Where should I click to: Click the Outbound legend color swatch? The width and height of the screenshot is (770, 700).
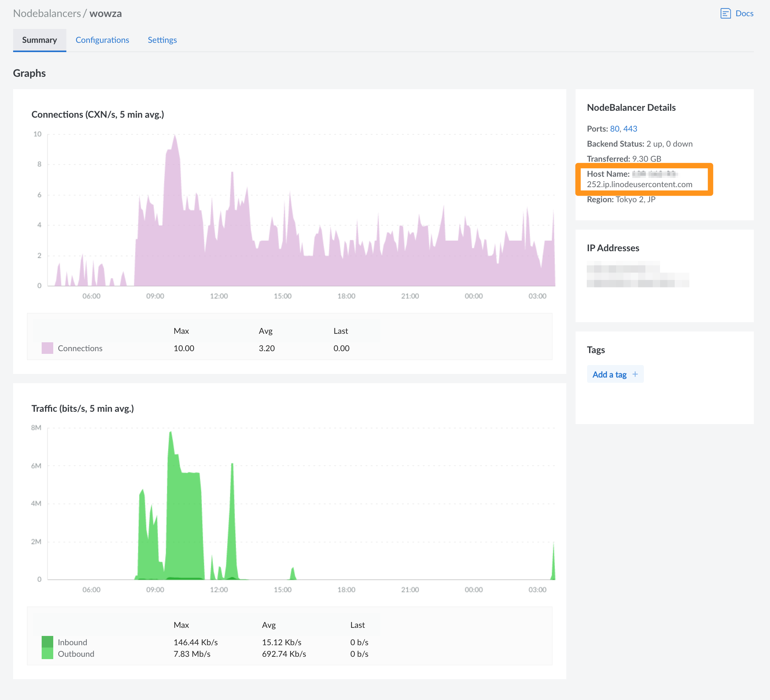(47, 654)
